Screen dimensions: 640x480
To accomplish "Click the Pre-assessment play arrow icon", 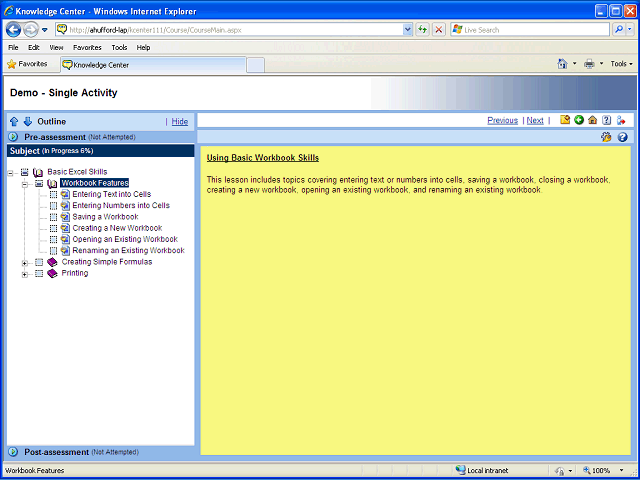I will click(13, 137).
